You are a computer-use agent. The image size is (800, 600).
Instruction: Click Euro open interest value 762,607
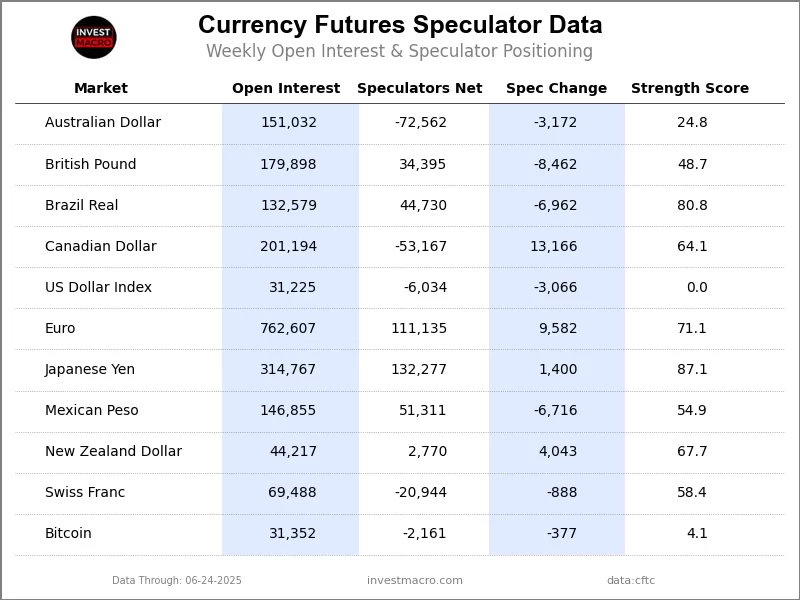(288, 329)
